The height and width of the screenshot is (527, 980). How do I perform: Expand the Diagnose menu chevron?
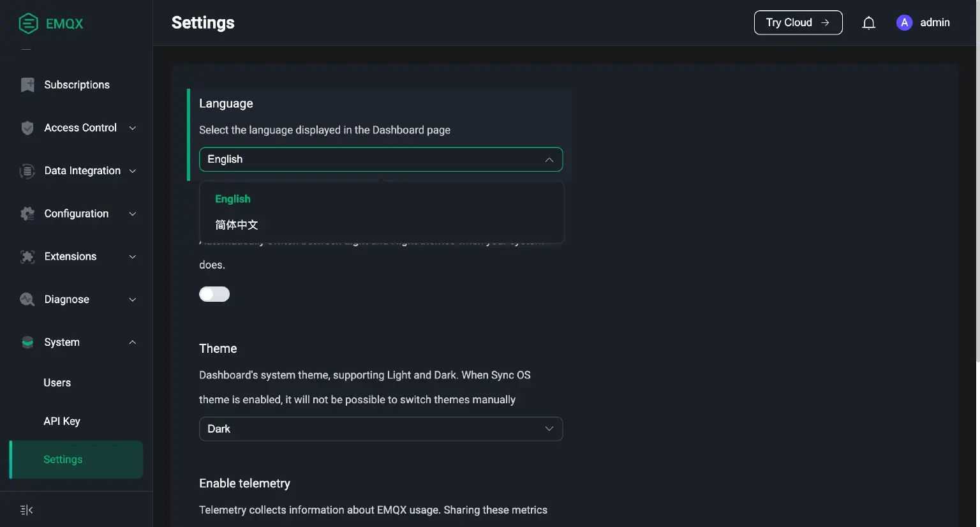click(133, 300)
